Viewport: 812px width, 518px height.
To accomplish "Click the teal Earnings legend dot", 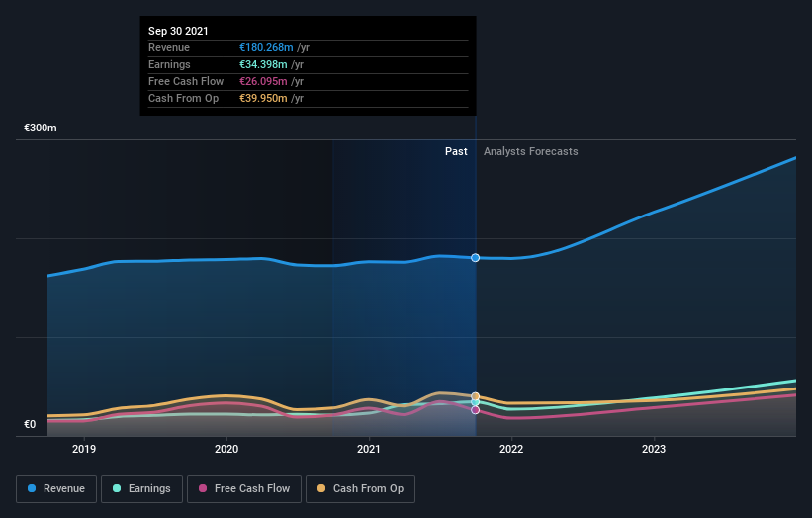I will click(x=117, y=488).
